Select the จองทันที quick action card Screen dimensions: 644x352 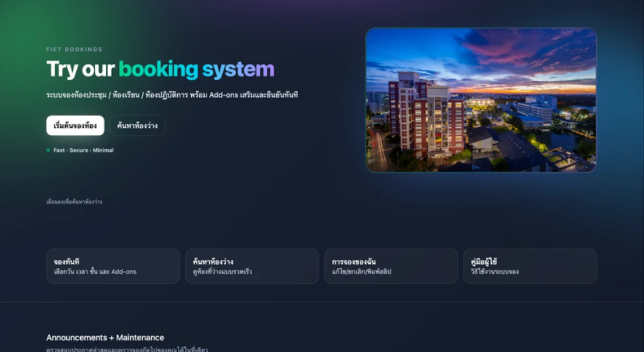[113, 266]
